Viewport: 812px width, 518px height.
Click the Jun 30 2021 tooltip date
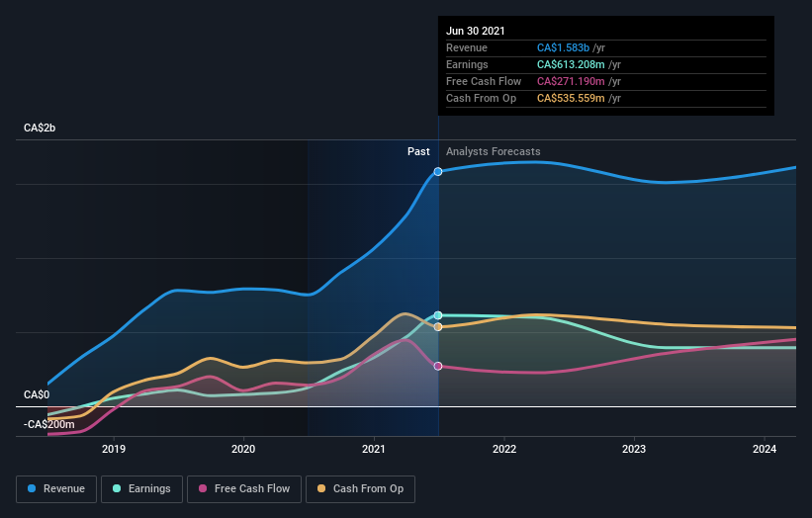click(x=476, y=31)
